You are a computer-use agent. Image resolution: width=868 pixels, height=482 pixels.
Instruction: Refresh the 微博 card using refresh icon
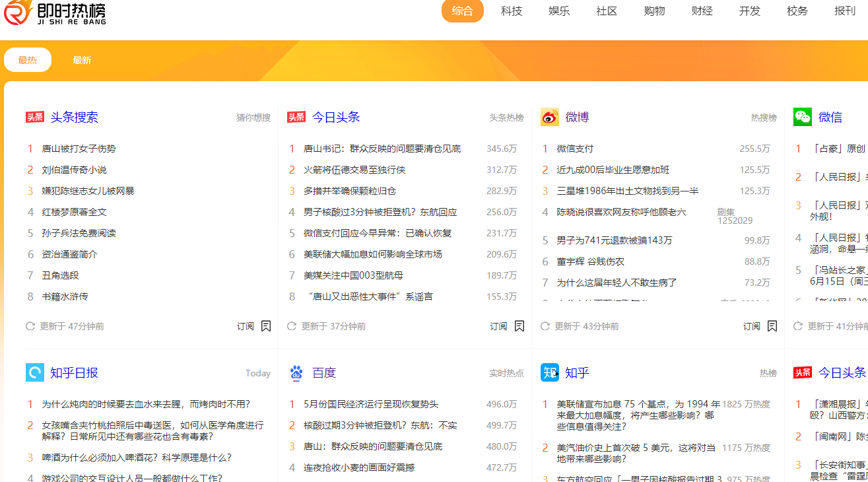click(545, 326)
